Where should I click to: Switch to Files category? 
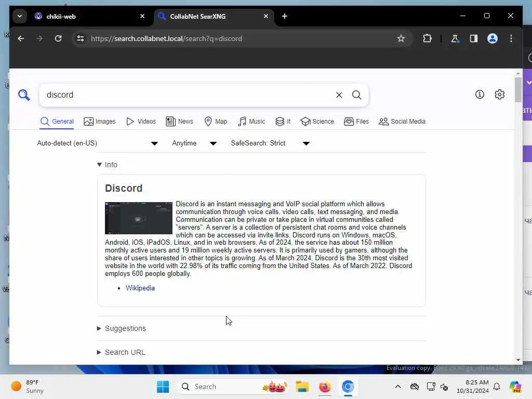click(356, 122)
